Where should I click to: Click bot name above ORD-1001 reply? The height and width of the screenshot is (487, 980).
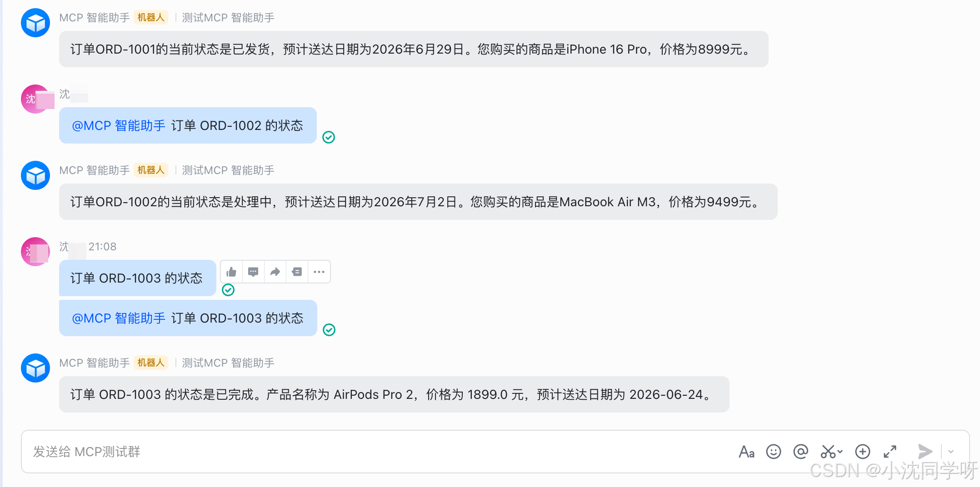coord(95,18)
